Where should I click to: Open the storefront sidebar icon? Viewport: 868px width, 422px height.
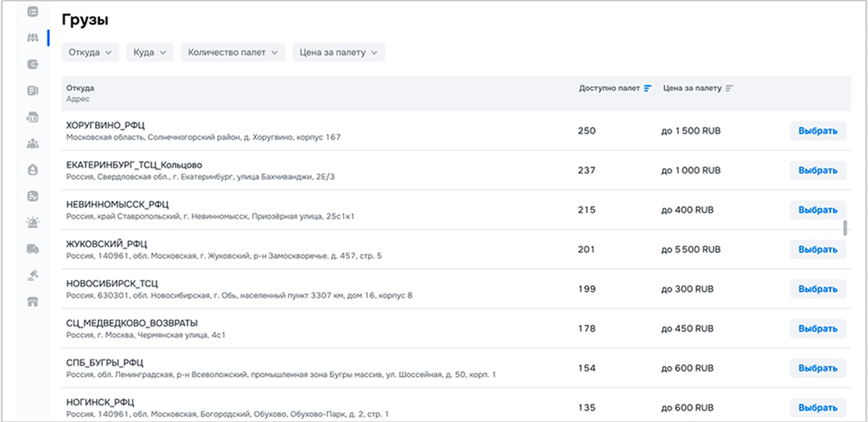click(33, 302)
